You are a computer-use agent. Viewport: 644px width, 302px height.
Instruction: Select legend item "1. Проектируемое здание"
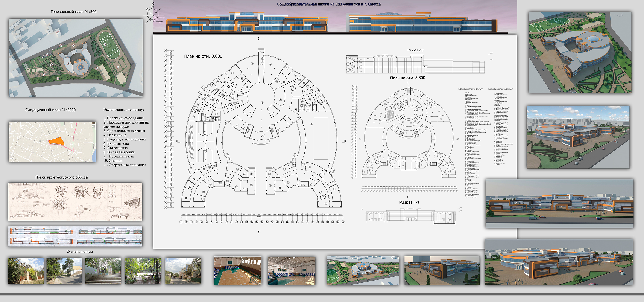pos(123,118)
